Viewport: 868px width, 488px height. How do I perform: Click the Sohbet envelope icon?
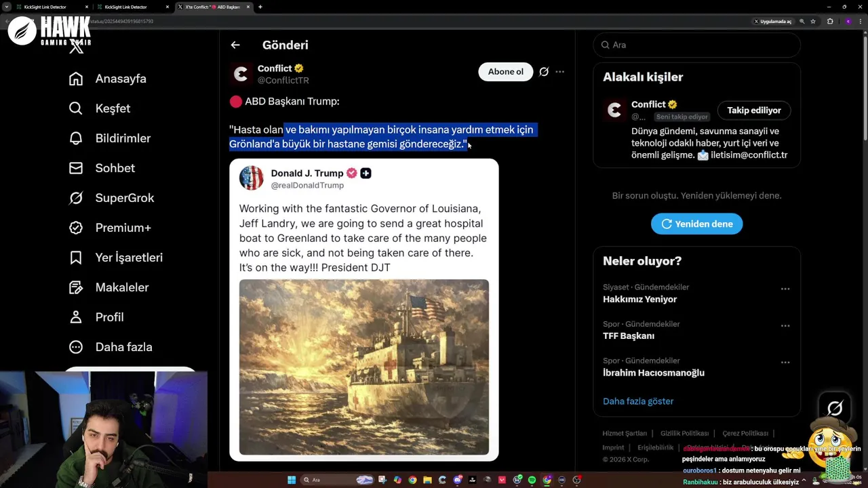tap(76, 168)
